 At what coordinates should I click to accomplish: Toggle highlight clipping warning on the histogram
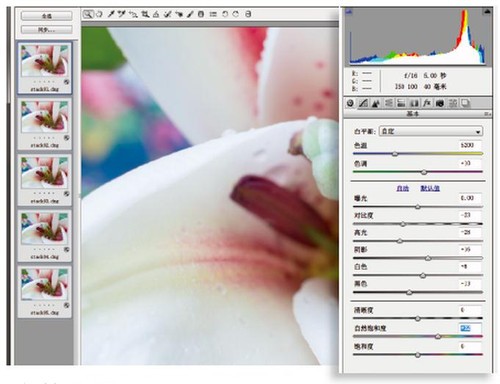487,12
